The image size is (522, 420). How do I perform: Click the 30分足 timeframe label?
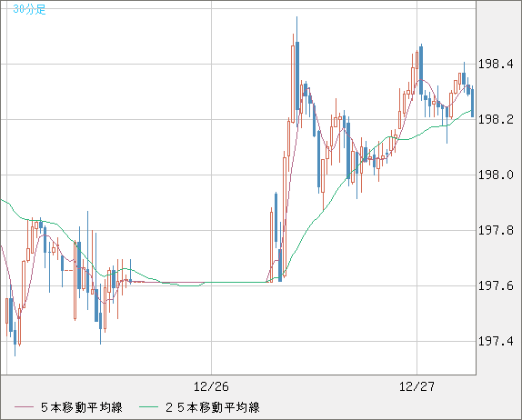[29, 9]
